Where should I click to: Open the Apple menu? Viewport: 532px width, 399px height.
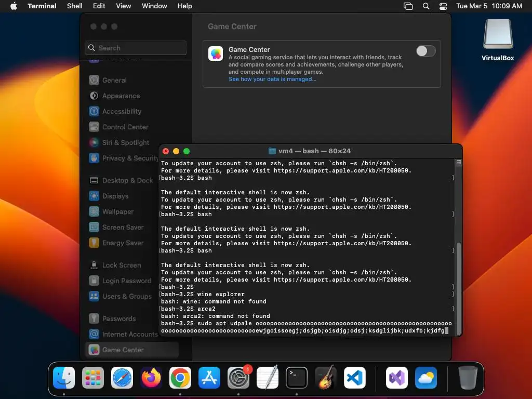(x=14, y=6)
